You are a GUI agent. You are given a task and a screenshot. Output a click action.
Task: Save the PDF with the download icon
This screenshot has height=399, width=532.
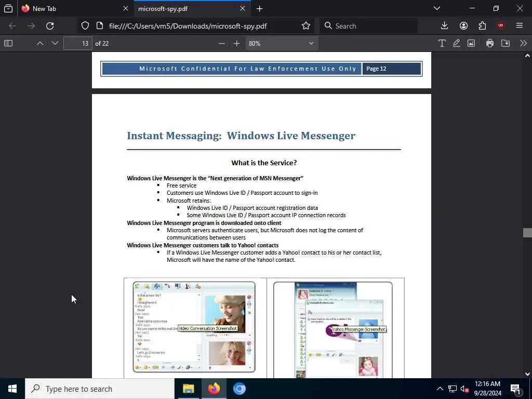506,44
